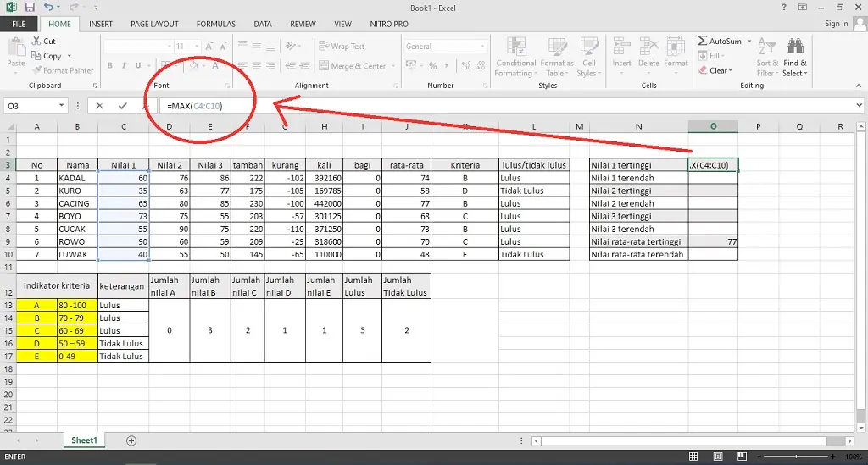
Task: Click the Delete cells icon
Action: 648,46
